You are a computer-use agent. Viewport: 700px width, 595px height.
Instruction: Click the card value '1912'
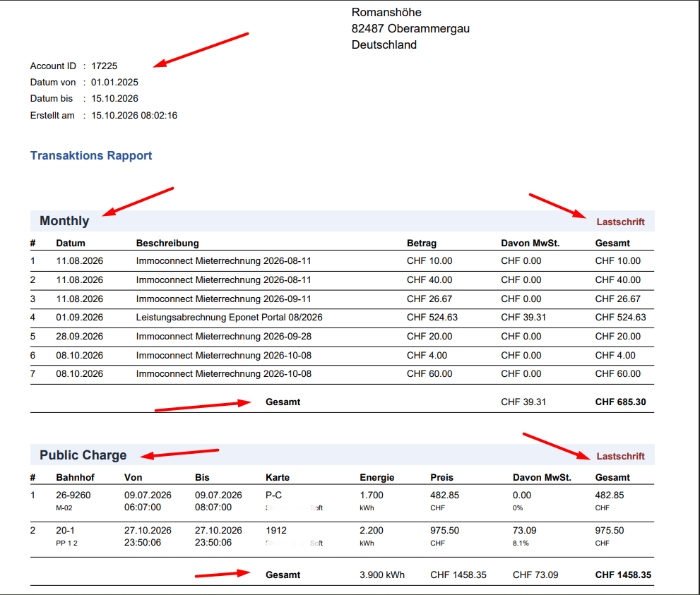pyautogui.click(x=276, y=530)
